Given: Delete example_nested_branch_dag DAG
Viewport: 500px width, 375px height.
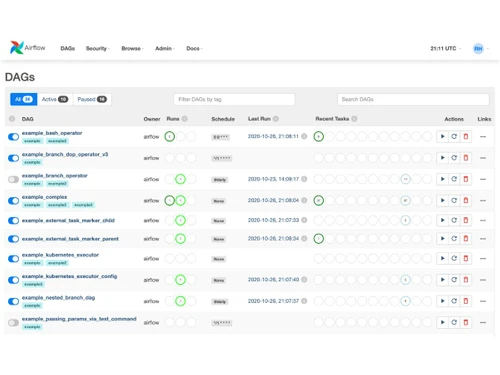Looking at the screenshot, I should pyautogui.click(x=466, y=301).
